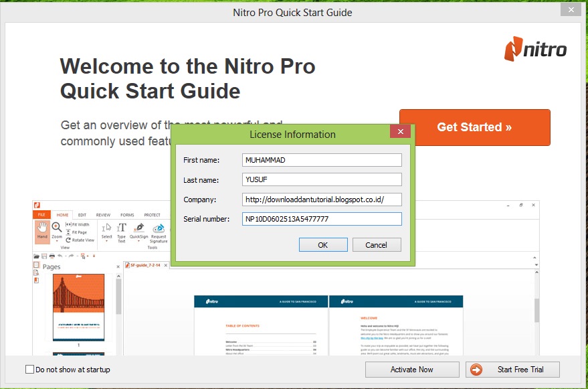Click the Request Signature icon in preview ribbon
The width and height of the screenshot is (588, 389).
(159, 233)
